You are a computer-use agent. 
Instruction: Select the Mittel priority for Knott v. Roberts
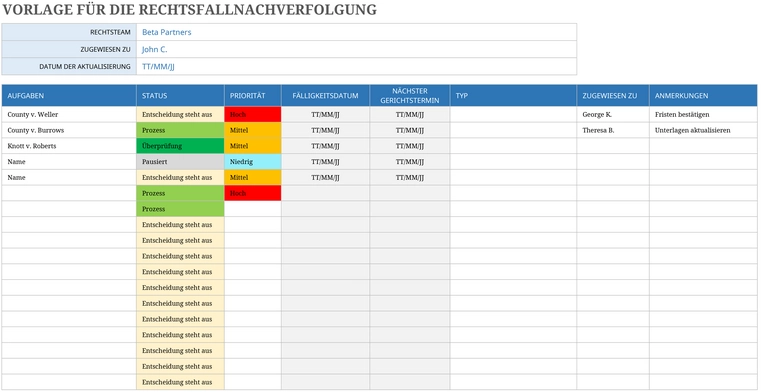tap(252, 146)
